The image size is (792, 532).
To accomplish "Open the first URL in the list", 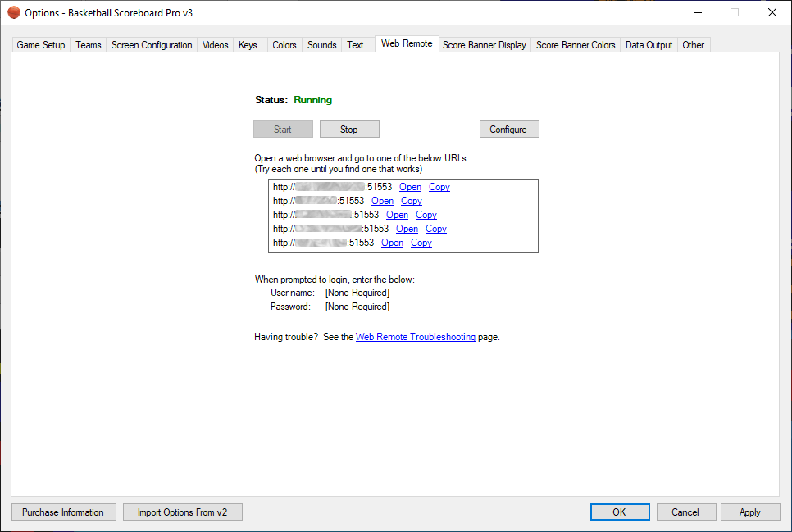I will [410, 187].
